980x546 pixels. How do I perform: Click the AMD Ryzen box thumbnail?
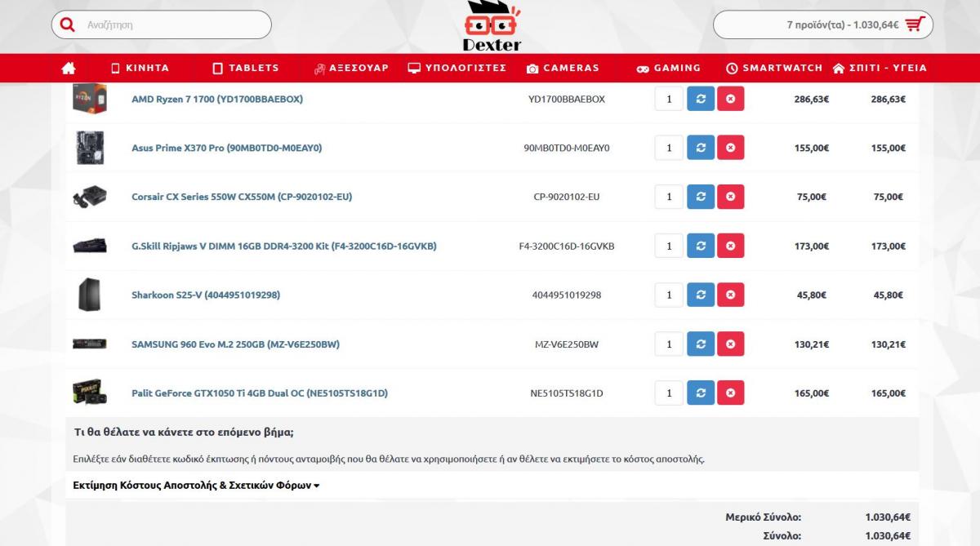89,99
